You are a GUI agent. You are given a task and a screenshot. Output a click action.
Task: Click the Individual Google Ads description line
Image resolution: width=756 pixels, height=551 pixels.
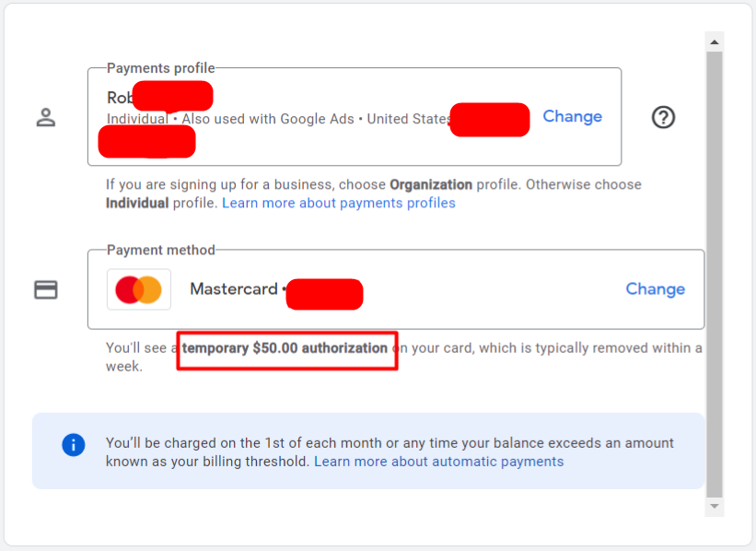click(279, 119)
